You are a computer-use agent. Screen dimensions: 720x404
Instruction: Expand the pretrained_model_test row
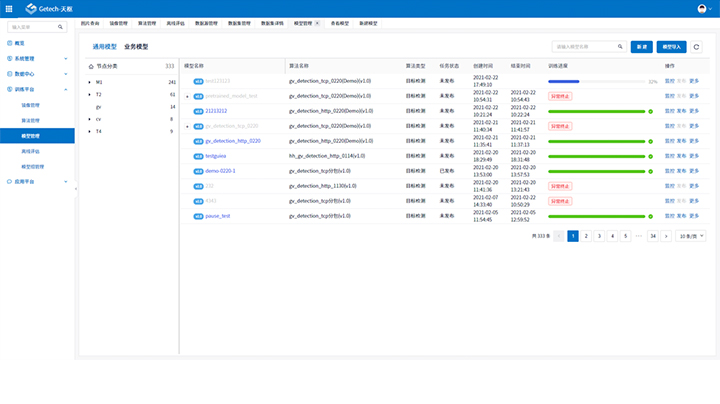187,96
